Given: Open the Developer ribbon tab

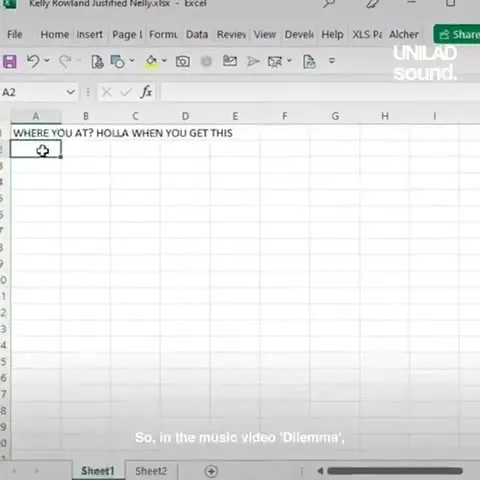Looking at the screenshot, I should pos(299,34).
